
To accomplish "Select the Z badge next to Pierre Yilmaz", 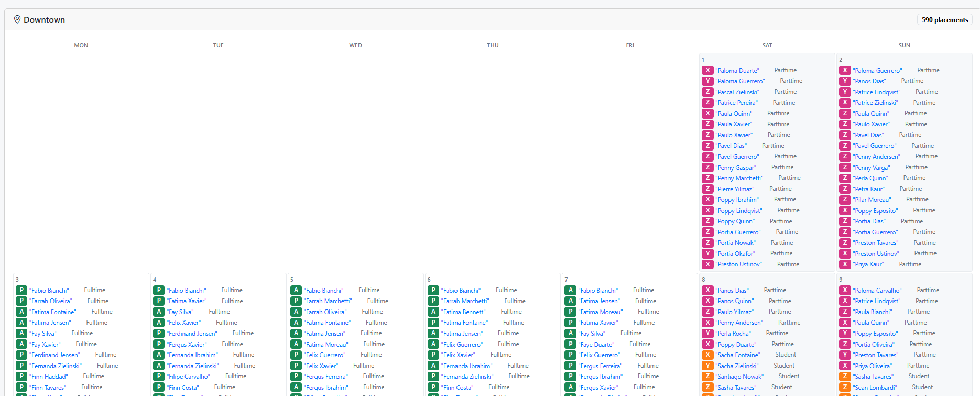I will [x=707, y=189].
